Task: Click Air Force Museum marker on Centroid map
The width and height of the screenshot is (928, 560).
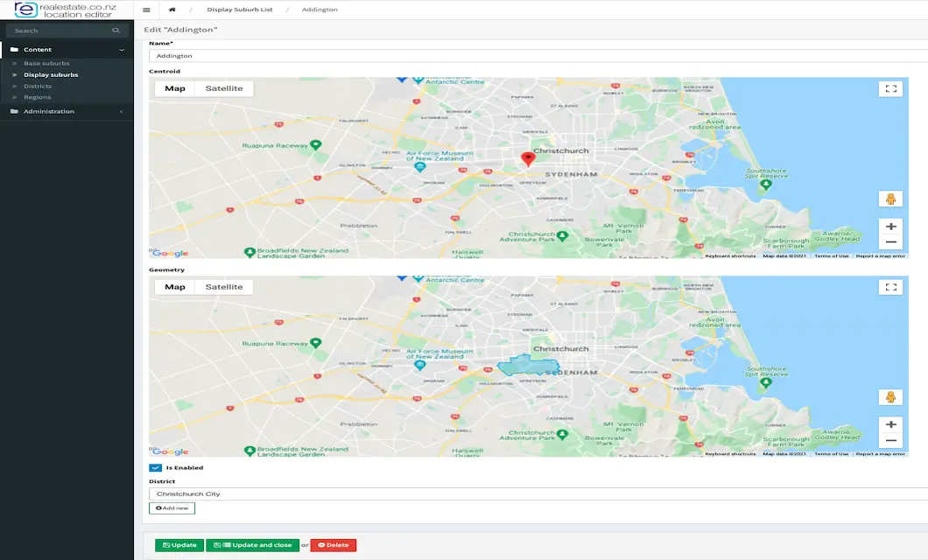Action: 419,167
